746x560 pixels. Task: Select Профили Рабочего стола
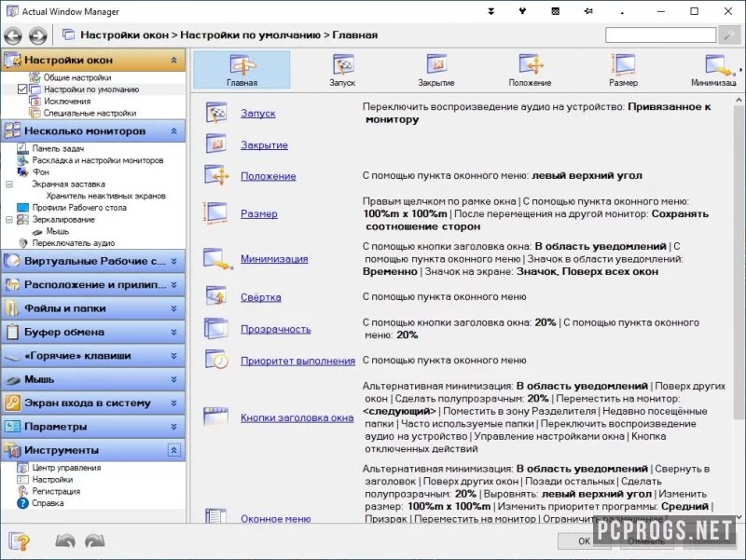pyautogui.click(x=79, y=207)
